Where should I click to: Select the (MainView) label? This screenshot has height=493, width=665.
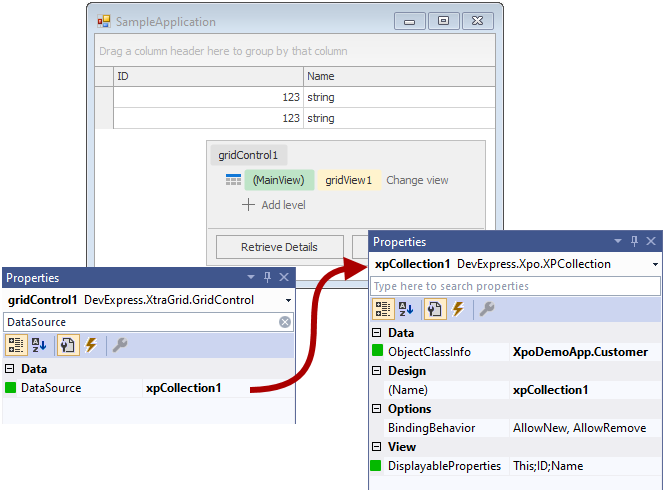pyautogui.click(x=279, y=180)
